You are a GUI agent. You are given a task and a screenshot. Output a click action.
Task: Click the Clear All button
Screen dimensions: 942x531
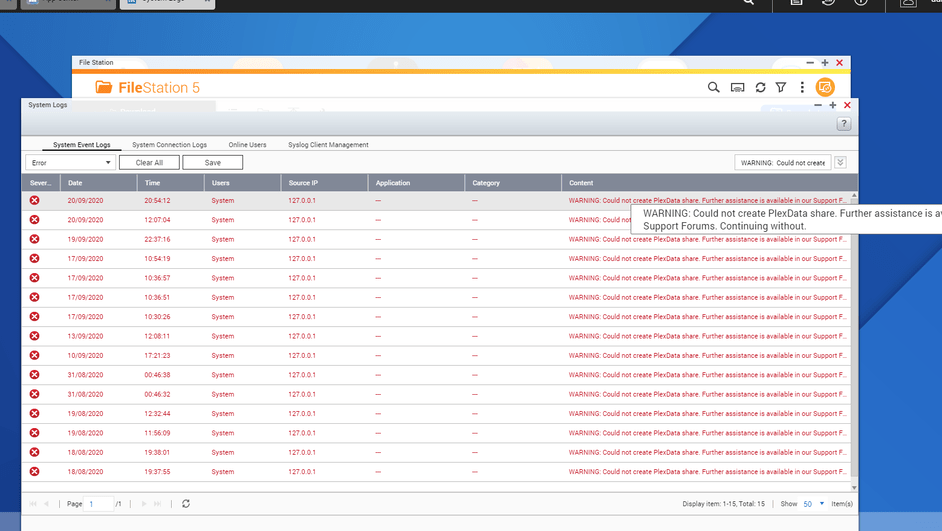click(149, 163)
